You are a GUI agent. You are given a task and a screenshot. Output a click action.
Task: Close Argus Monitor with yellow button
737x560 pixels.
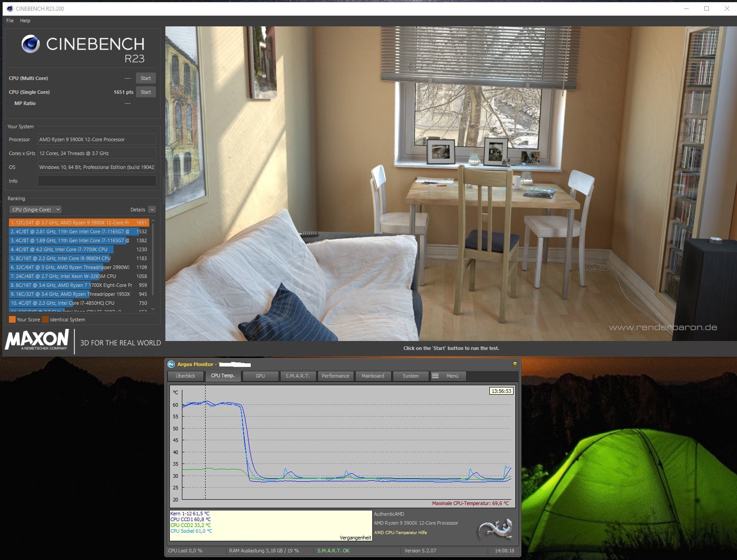point(514,364)
